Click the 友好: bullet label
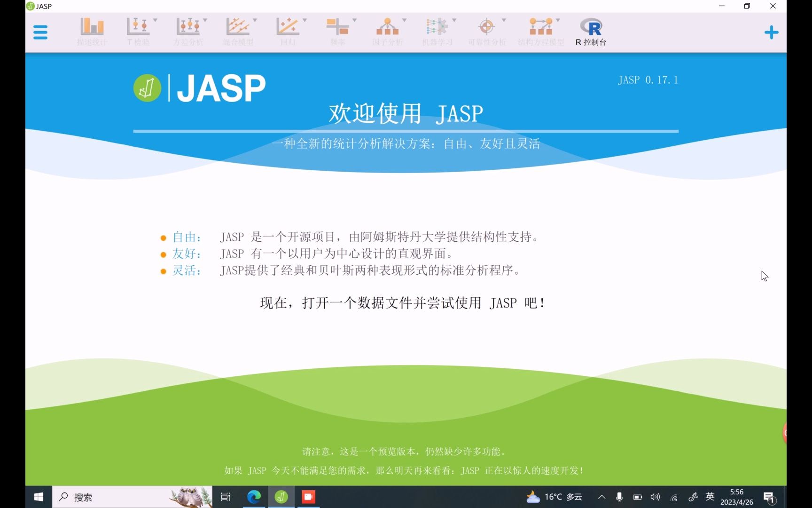812x508 pixels. pyautogui.click(x=187, y=254)
